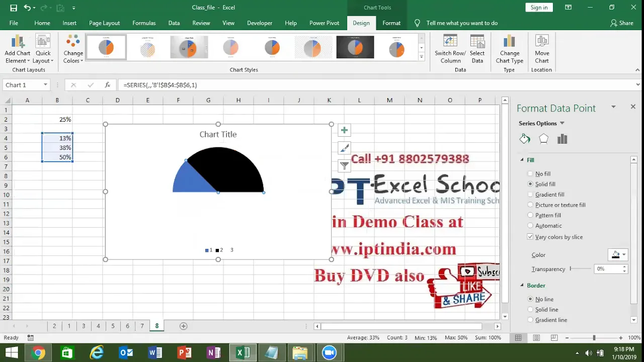Open PowerPoint from the taskbar
Viewport: 644px width, 362px height.
coord(184,353)
